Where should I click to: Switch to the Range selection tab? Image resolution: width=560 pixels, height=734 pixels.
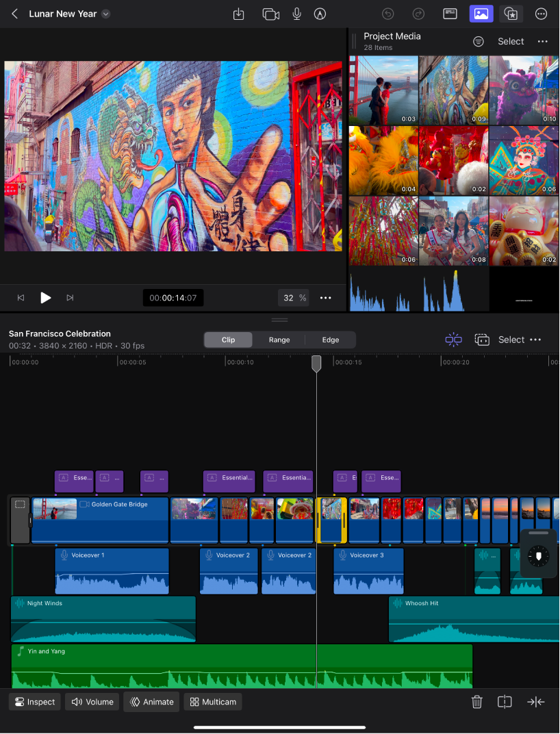click(279, 340)
